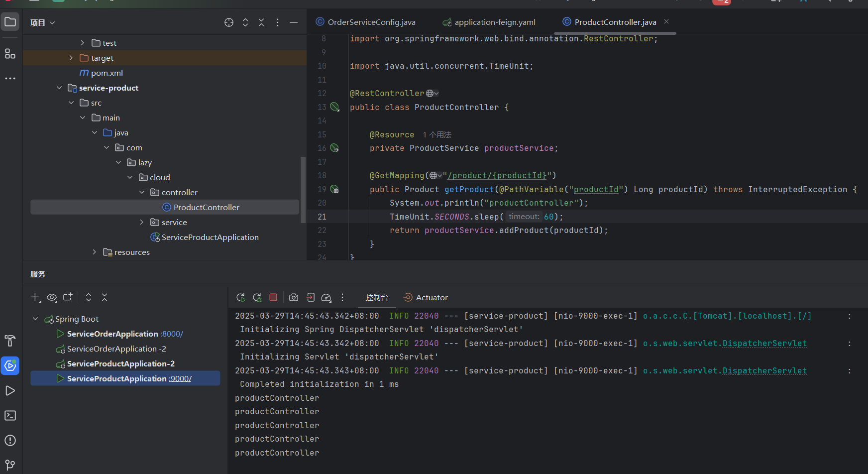Select opened file crosshair icon in project panel

coord(229,22)
